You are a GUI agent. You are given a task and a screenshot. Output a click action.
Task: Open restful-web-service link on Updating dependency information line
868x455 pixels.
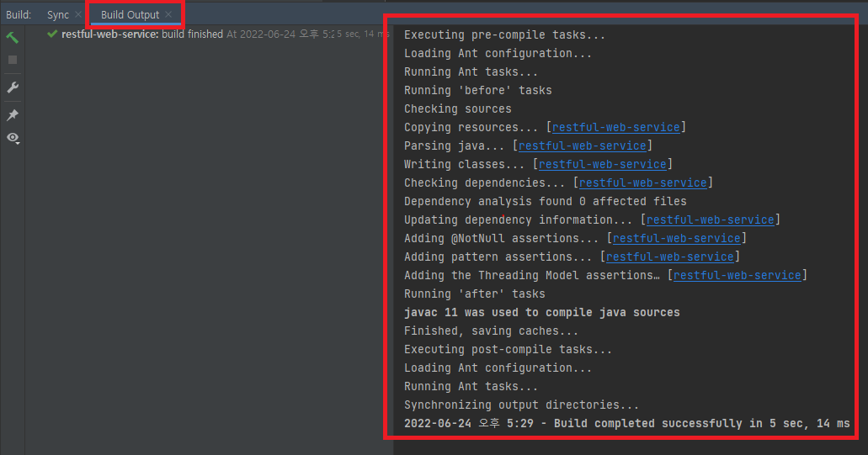click(x=711, y=220)
